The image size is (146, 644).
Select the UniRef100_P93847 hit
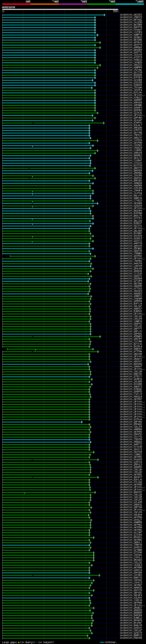(131, 30)
